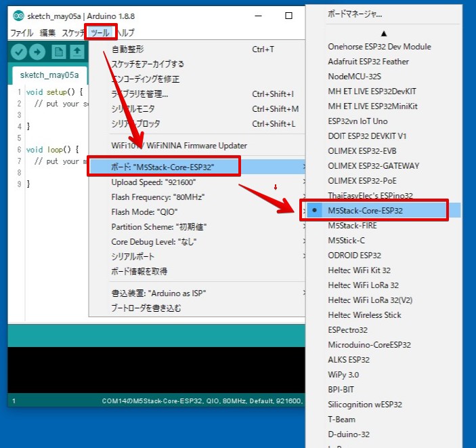Select T-Beam board
This screenshot has width=476, height=448.
384,420
